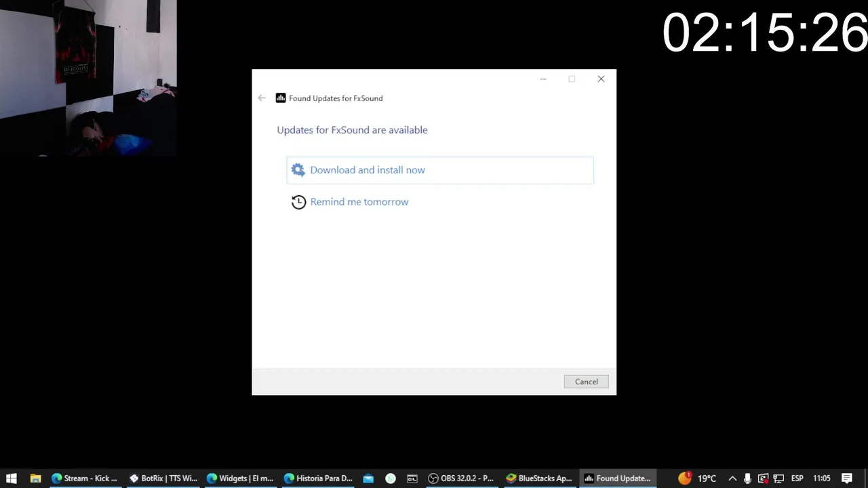Switch to Widgets Edge taskbar window

coord(240,479)
